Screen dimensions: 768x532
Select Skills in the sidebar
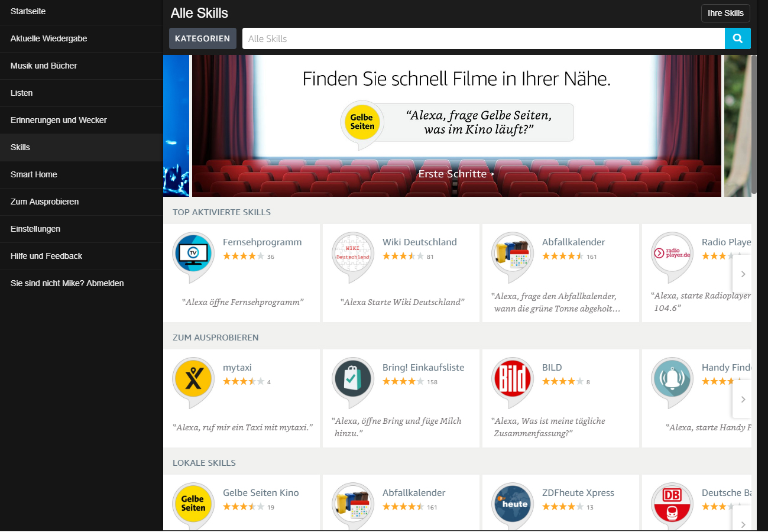(82, 147)
